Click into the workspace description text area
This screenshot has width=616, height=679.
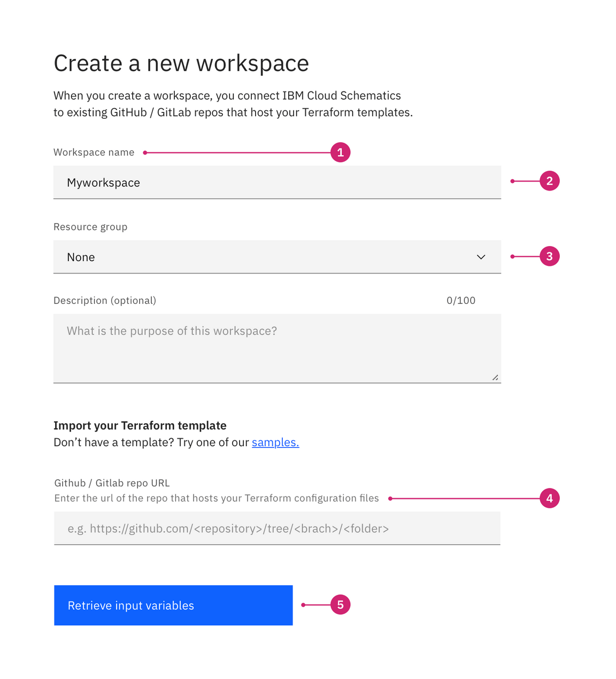(x=277, y=348)
